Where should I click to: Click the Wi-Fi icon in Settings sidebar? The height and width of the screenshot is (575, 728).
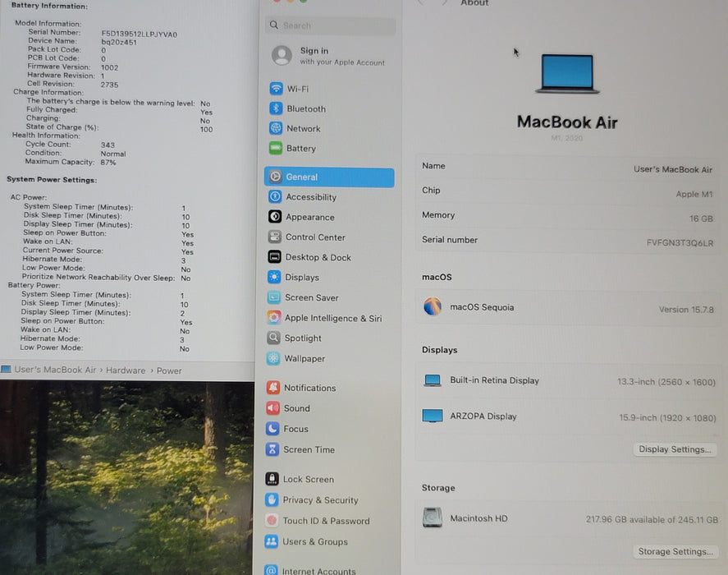pos(276,89)
